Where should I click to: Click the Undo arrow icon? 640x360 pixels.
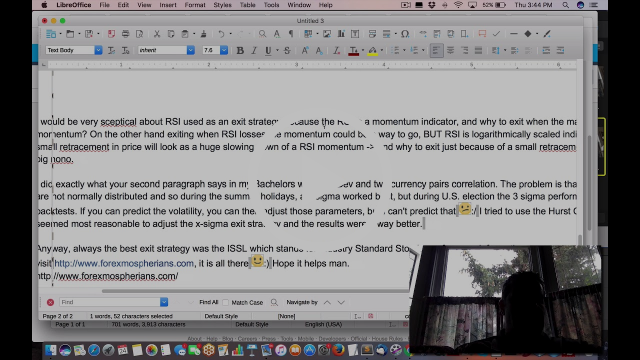pos(221,34)
